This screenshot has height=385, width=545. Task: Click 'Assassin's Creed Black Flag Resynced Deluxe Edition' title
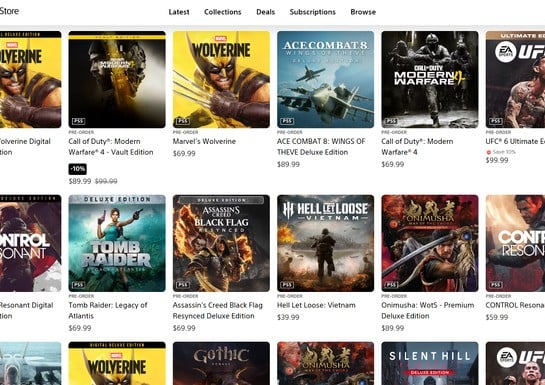218,310
